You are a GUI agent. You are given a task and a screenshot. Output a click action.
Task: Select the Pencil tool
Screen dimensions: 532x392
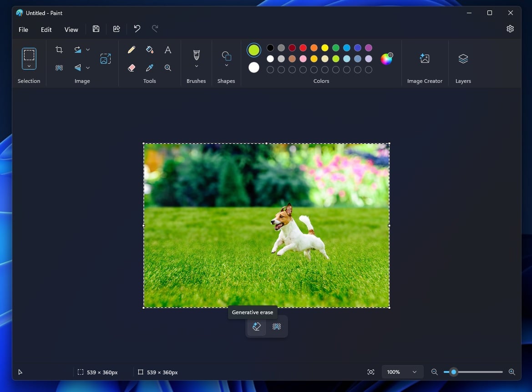[132, 49]
